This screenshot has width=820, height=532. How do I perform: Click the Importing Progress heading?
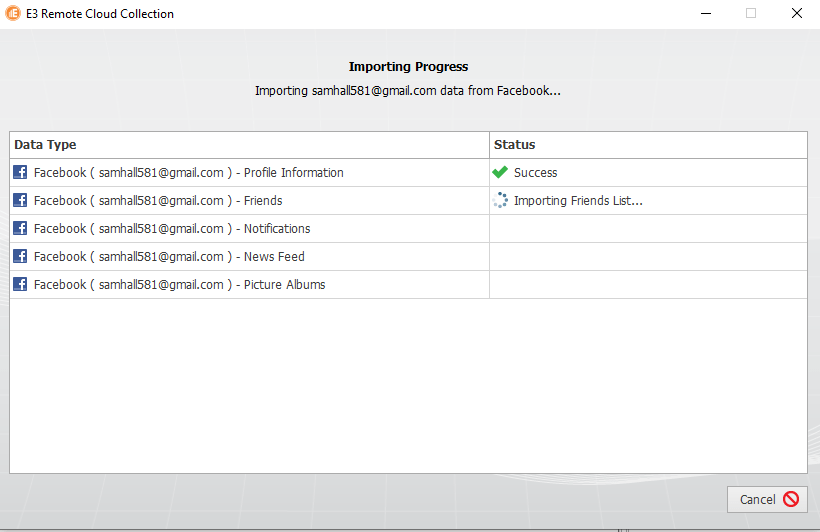click(x=408, y=67)
